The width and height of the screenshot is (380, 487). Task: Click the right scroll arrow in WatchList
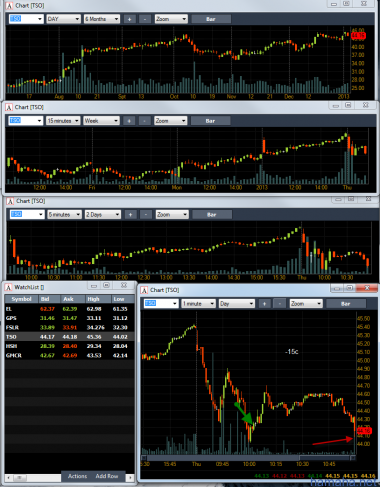130,478
